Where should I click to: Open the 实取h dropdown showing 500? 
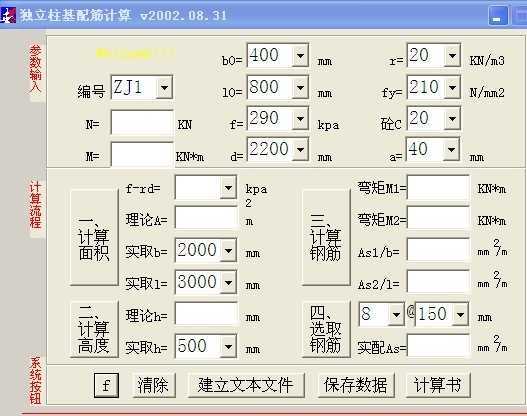228,346
